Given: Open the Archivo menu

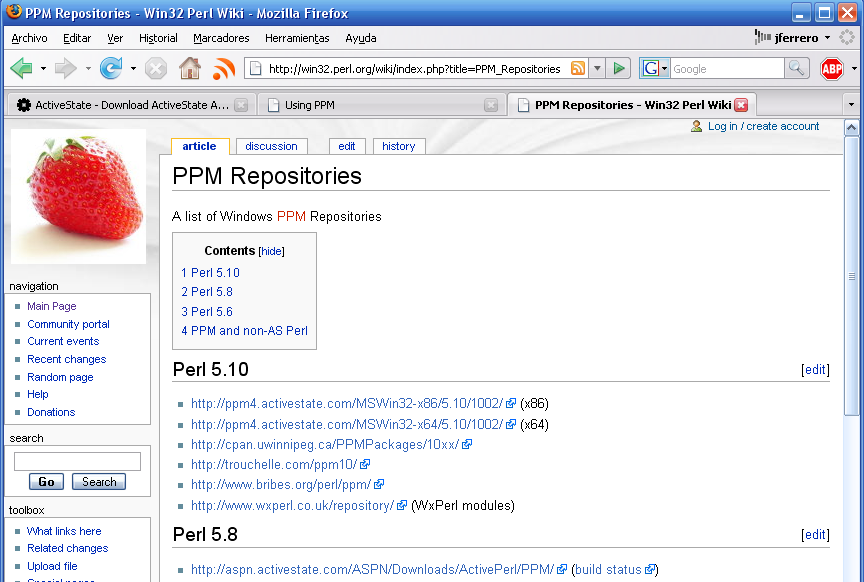Looking at the screenshot, I should point(29,38).
